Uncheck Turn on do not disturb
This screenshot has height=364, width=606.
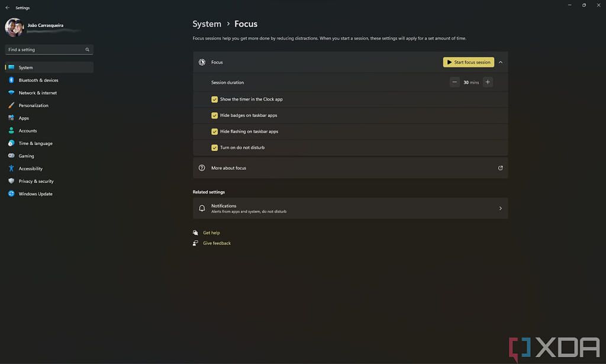[214, 147]
